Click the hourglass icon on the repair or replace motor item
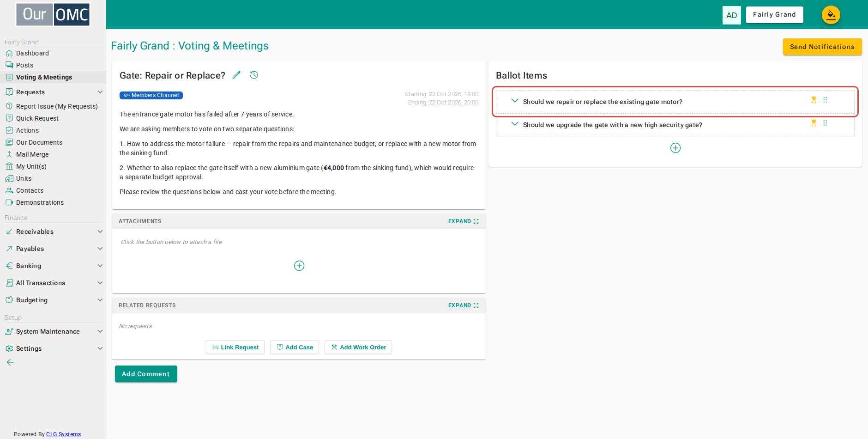 pyautogui.click(x=814, y=100)
